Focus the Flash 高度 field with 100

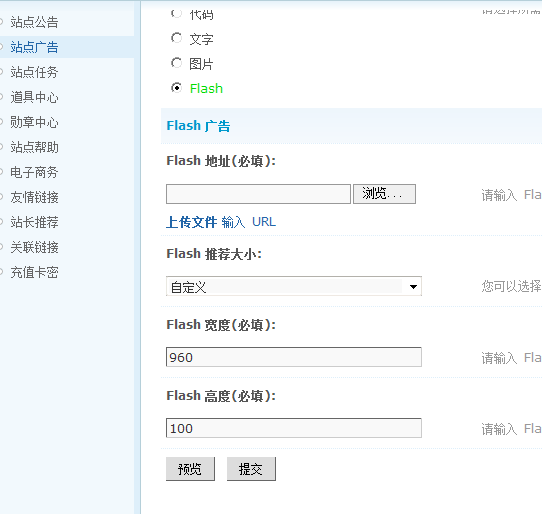[x=294, y=428]
